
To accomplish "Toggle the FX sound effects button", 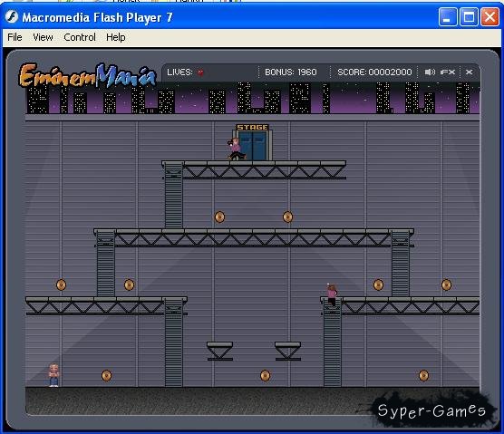I will tap(448, 72).
